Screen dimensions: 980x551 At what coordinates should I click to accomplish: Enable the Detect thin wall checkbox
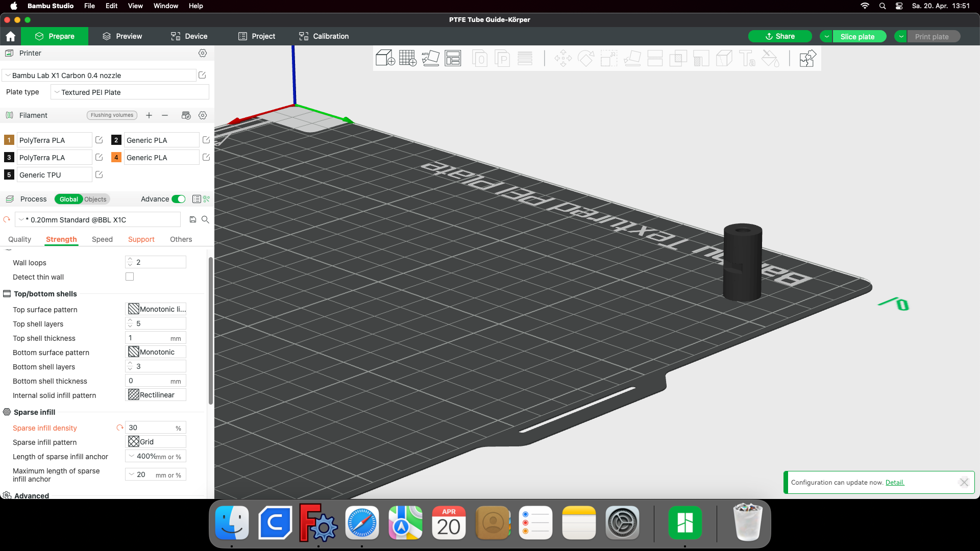click(x=130, y=277)
